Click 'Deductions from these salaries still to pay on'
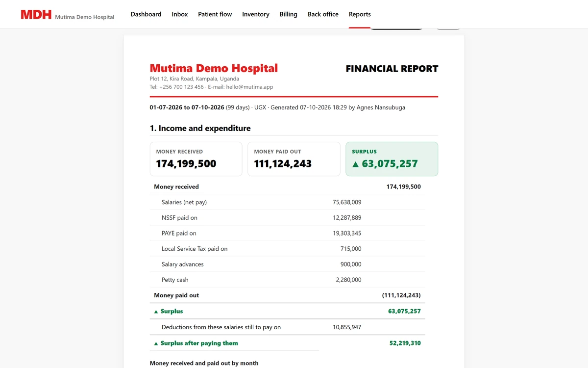588x368 pixels. coord(221,327)
